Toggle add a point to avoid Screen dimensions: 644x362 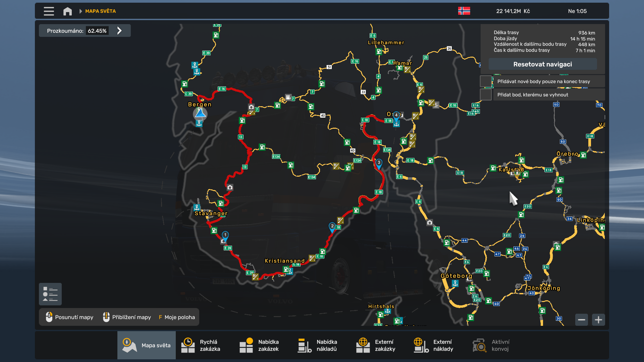pos(486,95)
